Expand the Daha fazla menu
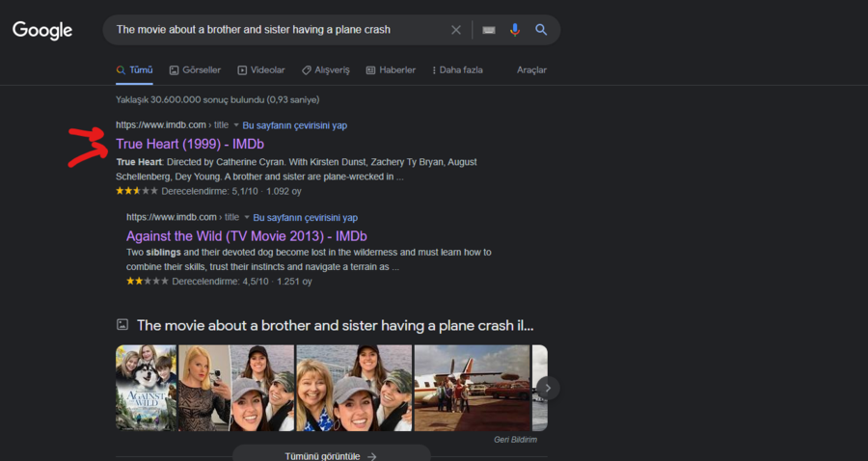This screenshot has height=461, width=868. 457,70
